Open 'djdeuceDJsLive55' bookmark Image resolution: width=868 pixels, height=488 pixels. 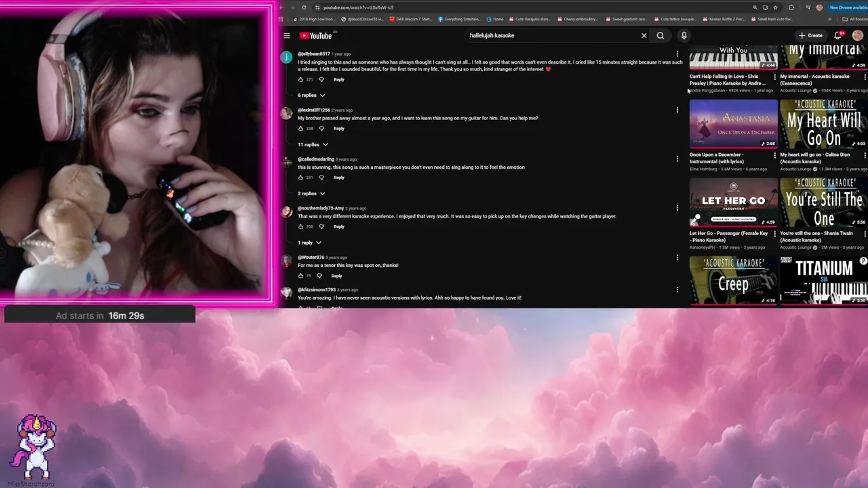coord(362,19)
